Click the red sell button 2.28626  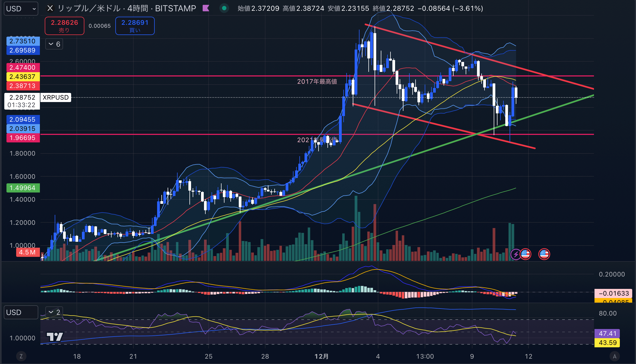click(x=64, y=26)
